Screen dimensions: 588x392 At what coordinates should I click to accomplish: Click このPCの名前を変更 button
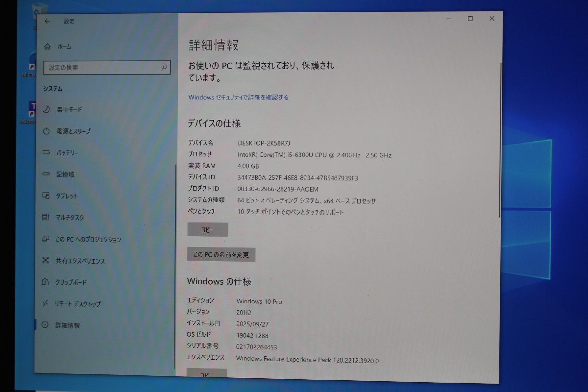click(221, 254)
